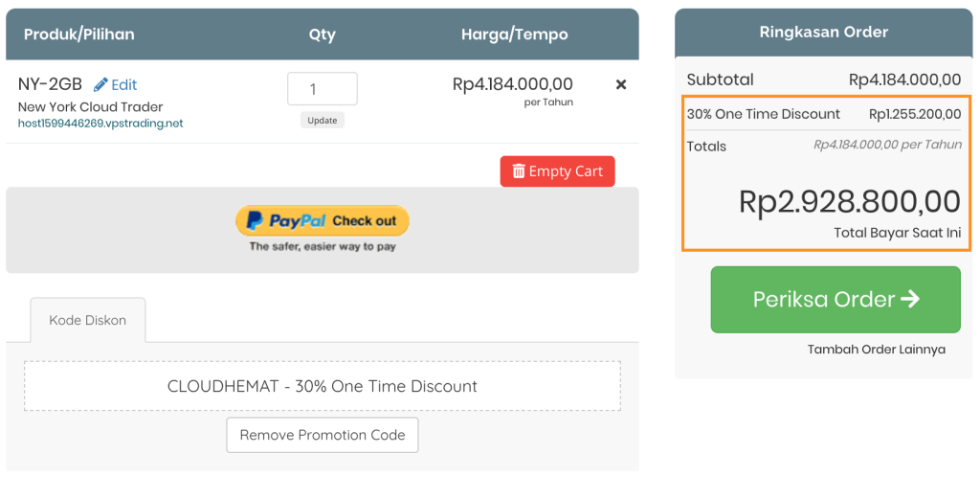Switch to the Kode Diskon tab

[87, 320]
